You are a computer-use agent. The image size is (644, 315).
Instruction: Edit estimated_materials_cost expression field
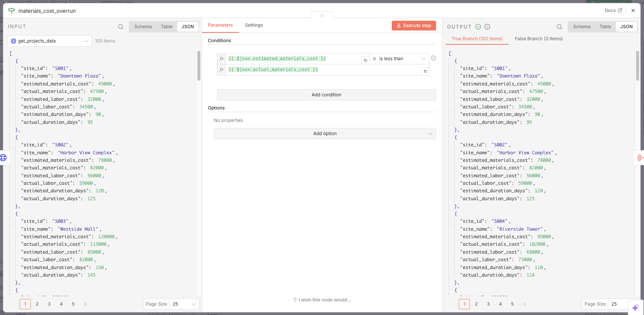pyautogui.click(x=293, y=59)
